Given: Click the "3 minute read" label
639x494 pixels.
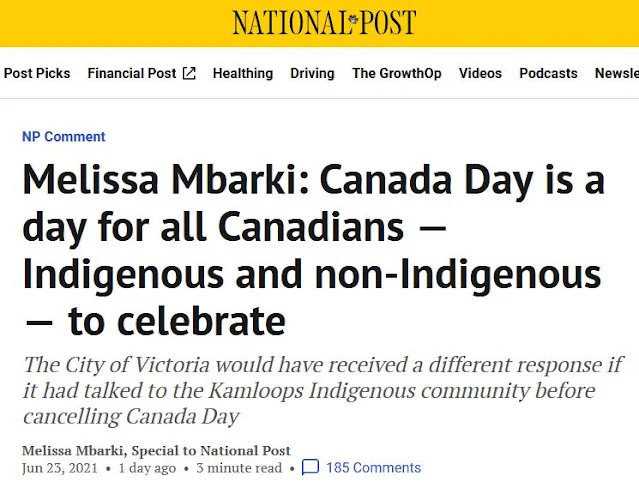Looking at the screenshot, I should coord(239,468).
